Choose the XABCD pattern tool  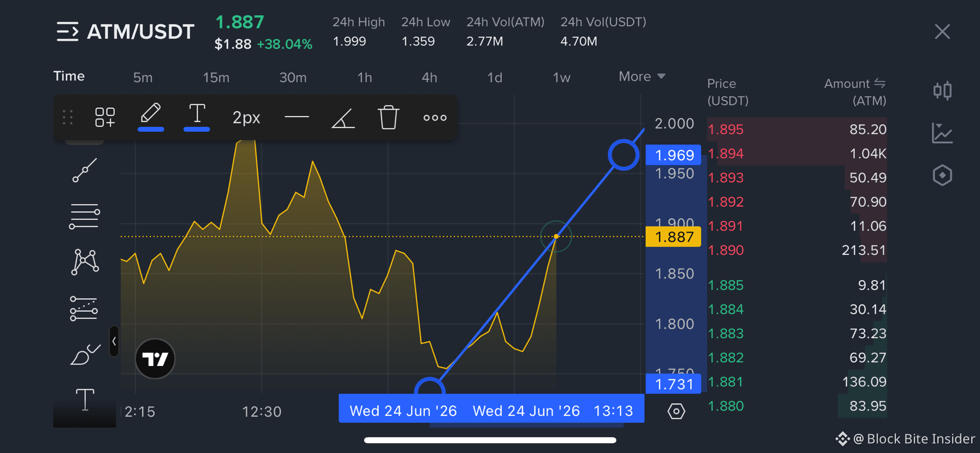coord(85,262)
